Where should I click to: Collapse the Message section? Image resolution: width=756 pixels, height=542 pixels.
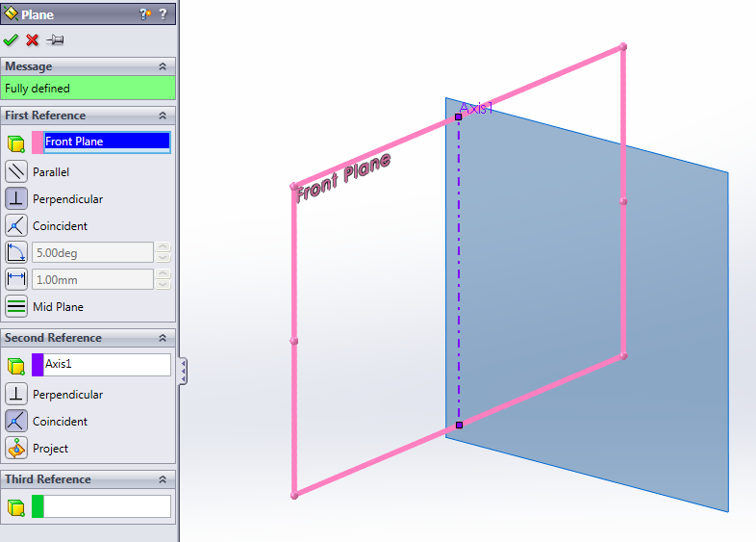pos(163,66)
